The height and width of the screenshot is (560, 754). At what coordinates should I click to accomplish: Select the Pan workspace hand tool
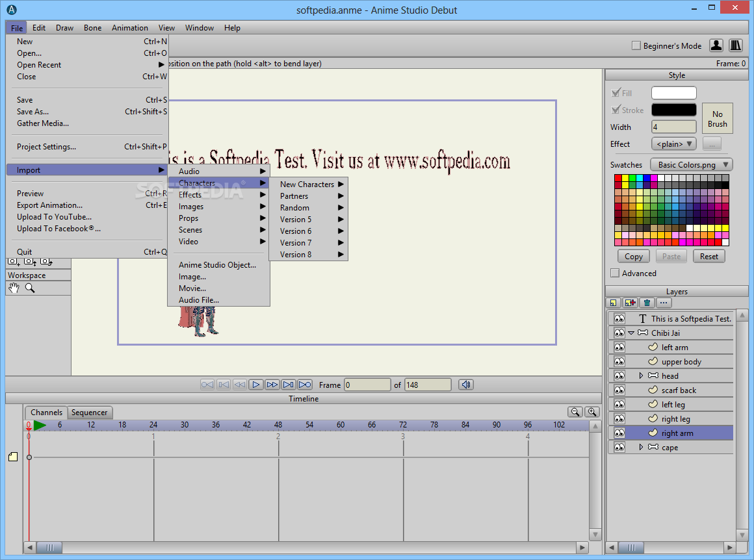point(14,288)
